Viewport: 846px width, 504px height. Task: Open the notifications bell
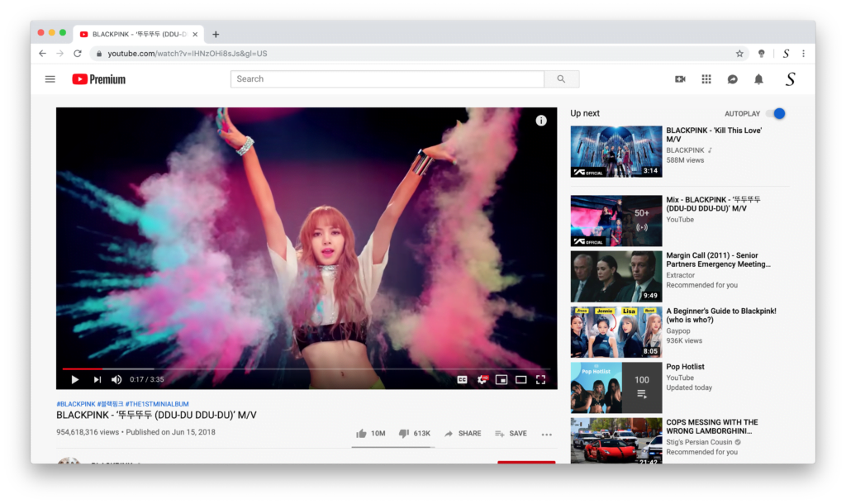(x=758, y=79)
